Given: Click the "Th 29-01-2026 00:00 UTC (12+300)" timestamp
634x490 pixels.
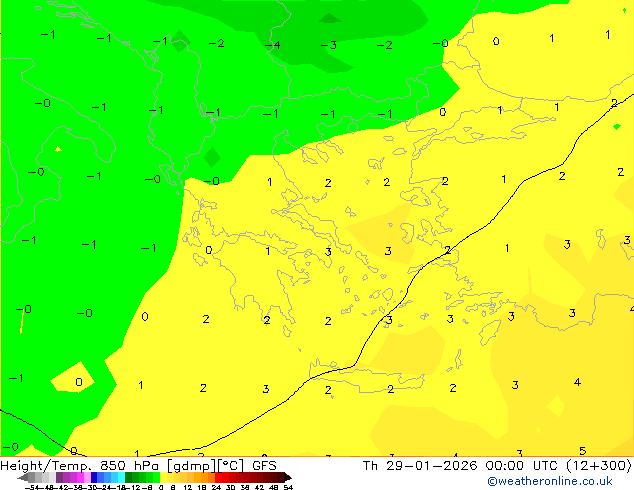Looking at the screenshot, I should pyautogui.click(x=497, y=466).
